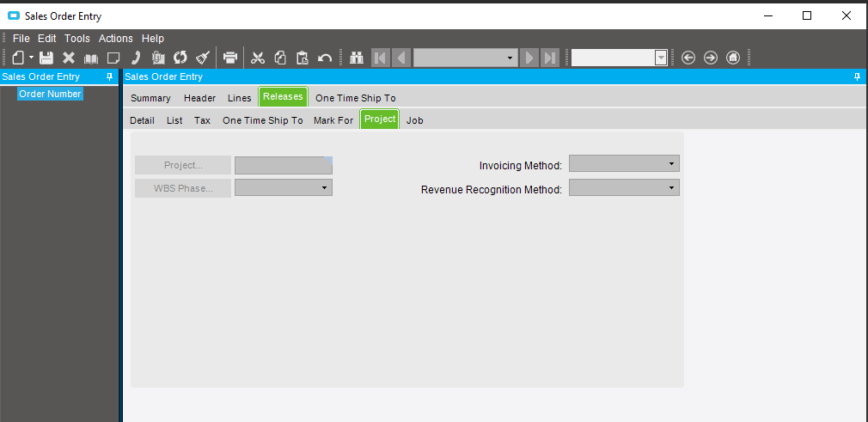The image size is (868, 422).
Task: Click the Clear broom toolbar icon
Action: tap(203, 58)
